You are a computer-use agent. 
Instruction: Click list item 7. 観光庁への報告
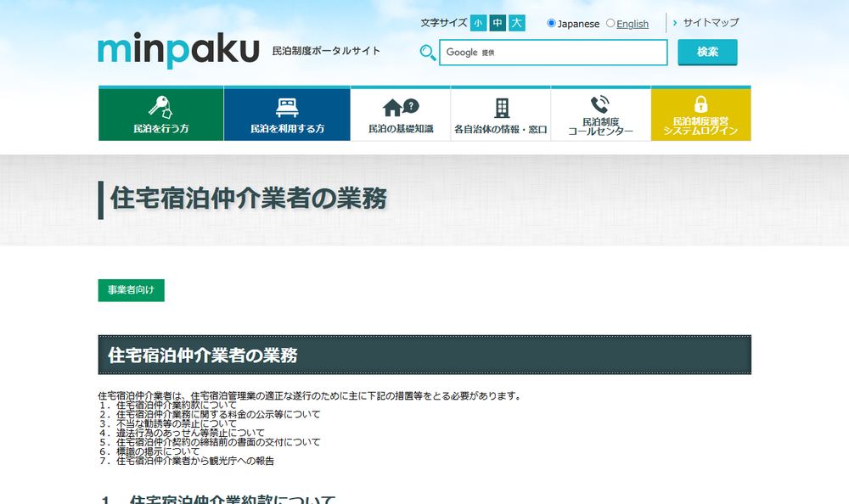point(186,461)
